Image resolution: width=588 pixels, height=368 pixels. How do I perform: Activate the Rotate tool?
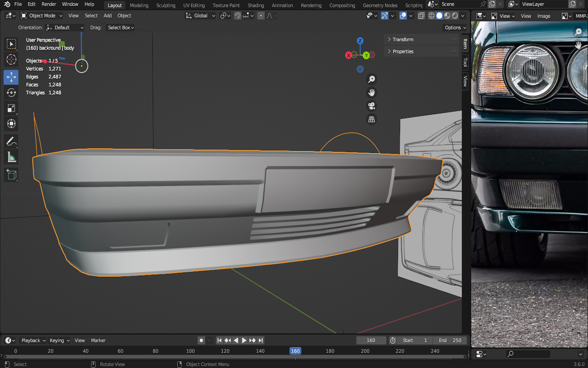click(x=11, y=93)
